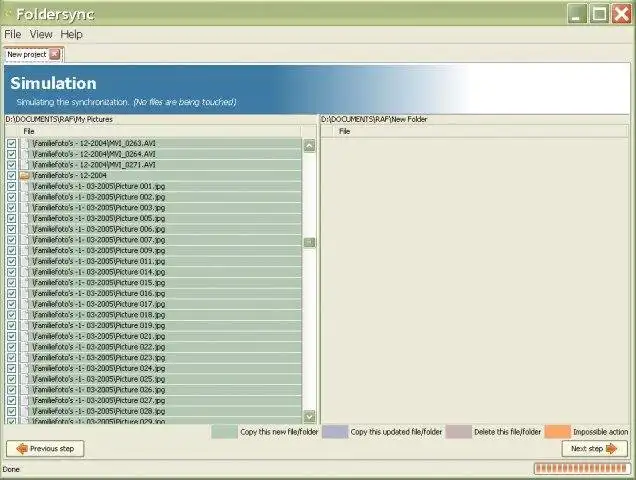Viewport: 636px width, 480px height.
Task: Click the file icon beside Picture 014.jpg
Action: tap(25, 272)
